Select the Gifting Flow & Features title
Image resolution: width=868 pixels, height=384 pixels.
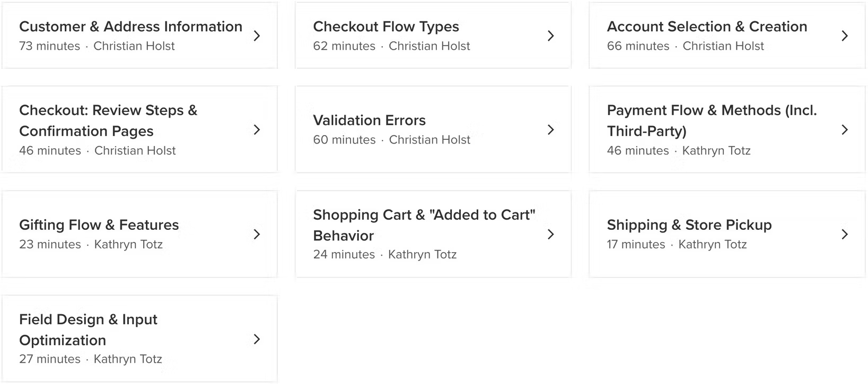click(99, 225)
